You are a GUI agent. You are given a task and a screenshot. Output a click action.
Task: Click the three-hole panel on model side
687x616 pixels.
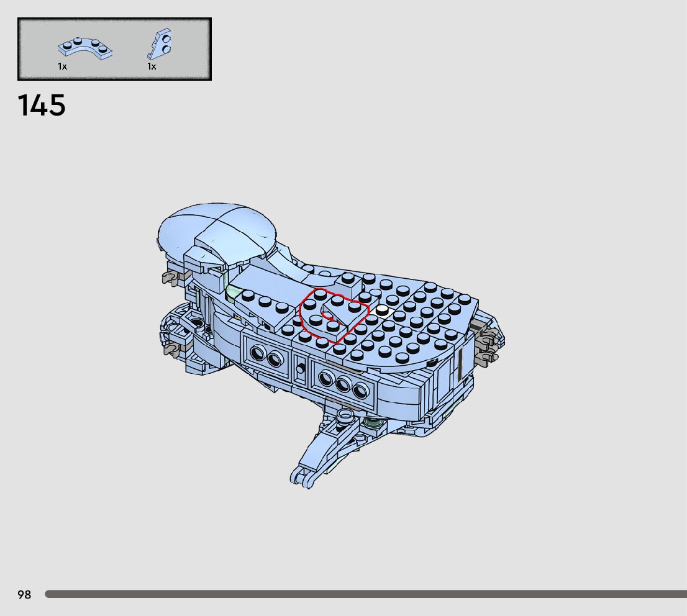[343, 386]
